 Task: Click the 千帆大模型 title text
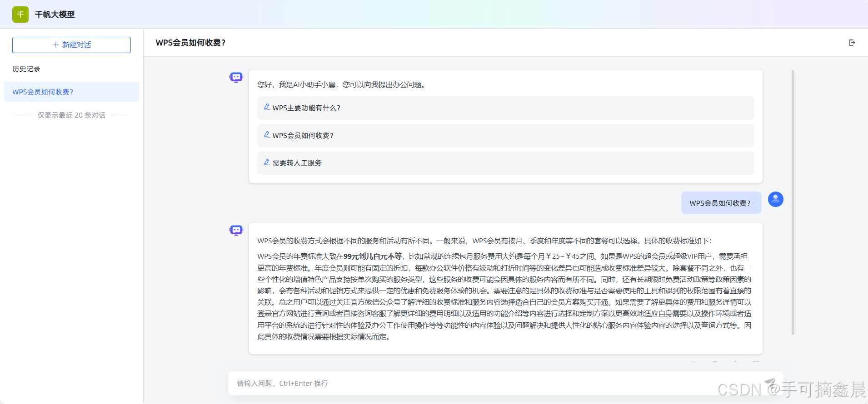tap(55, 15)
